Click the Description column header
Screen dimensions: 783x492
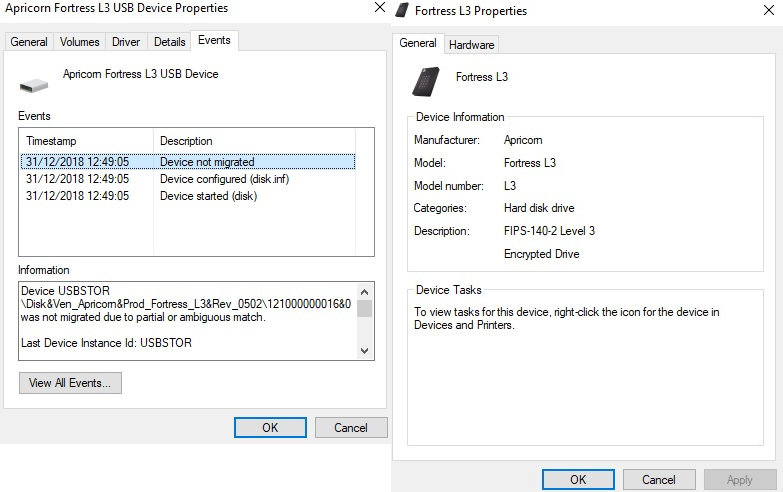click(254, 141)
